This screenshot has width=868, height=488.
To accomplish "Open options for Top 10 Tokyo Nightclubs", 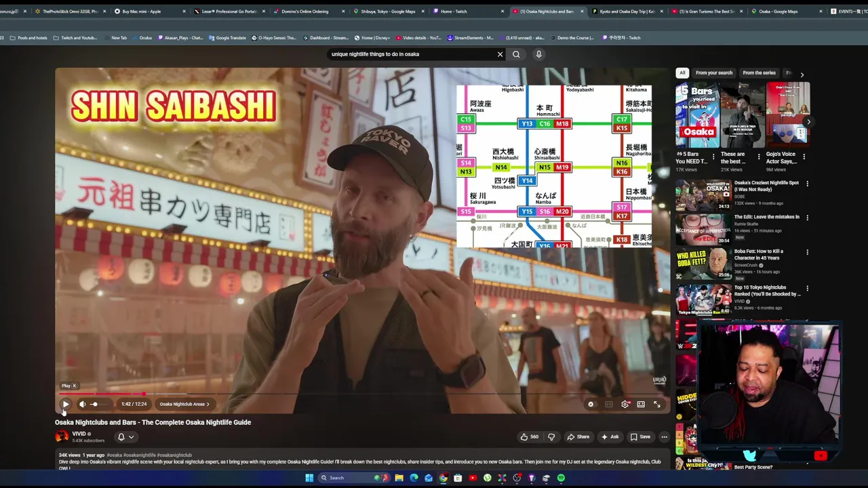I will click(807, 288).
